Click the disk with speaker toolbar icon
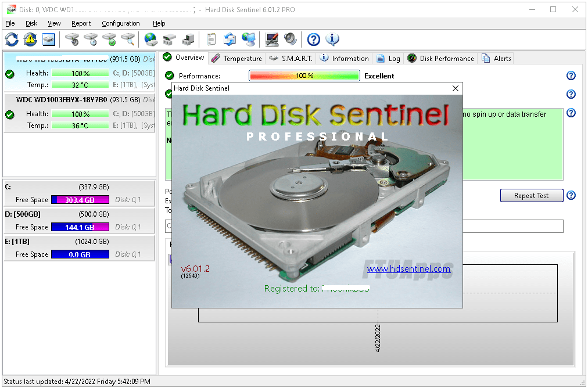The image size is (588, 388). pos(72,39)
